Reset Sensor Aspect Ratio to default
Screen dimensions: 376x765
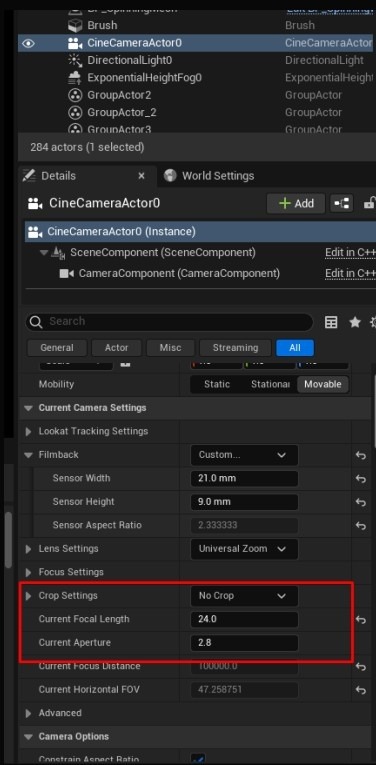click(361, 525)
